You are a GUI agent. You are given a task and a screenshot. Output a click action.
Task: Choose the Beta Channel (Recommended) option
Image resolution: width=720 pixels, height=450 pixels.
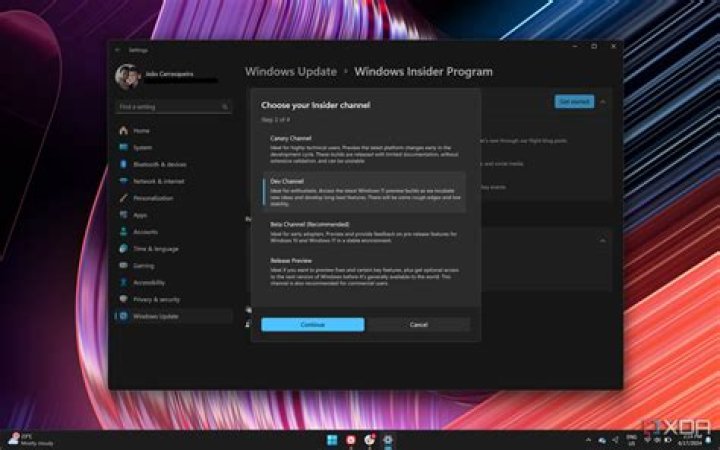point(365,233)
